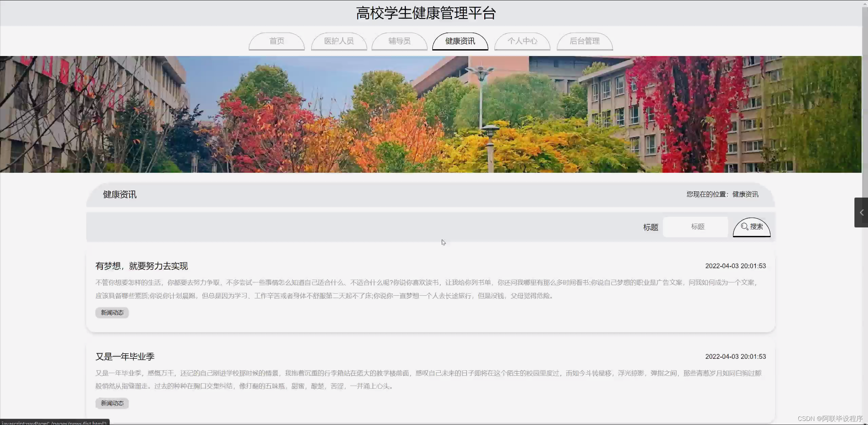Click the 新闻动态 tag under the second article
The width and height of the screenshot is (868, 425).
pyautogui.click(x=112, y=403)
